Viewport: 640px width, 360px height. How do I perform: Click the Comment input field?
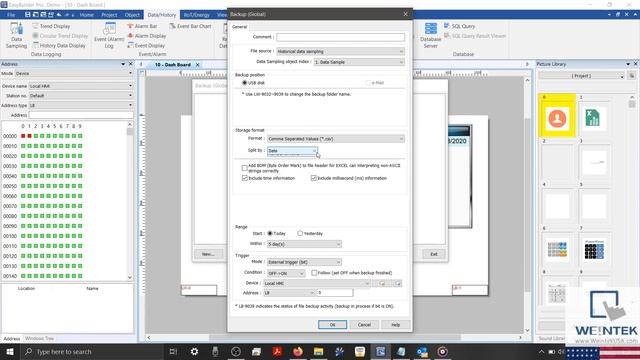[x=340, y=37]
